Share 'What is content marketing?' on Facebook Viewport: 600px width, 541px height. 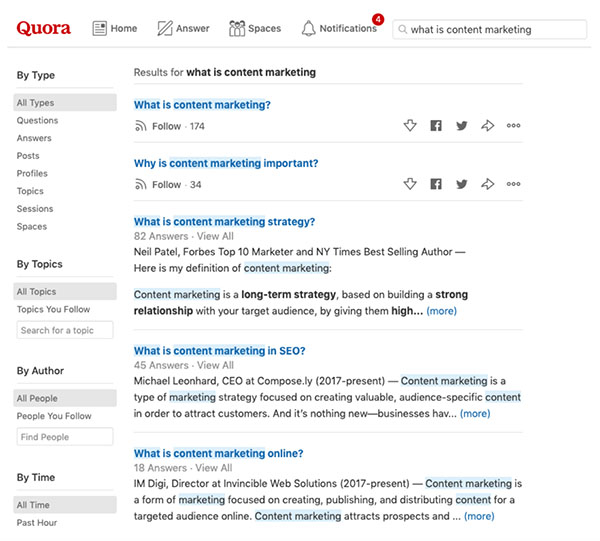pos(436,125)
